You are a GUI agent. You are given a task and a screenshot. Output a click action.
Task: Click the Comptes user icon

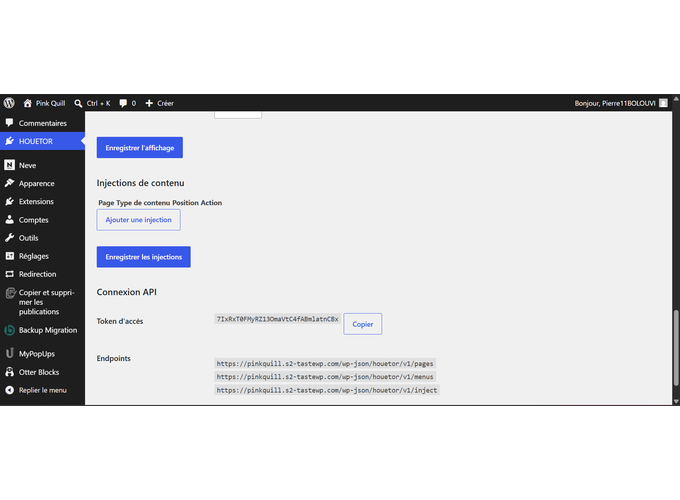click(10, 219)
